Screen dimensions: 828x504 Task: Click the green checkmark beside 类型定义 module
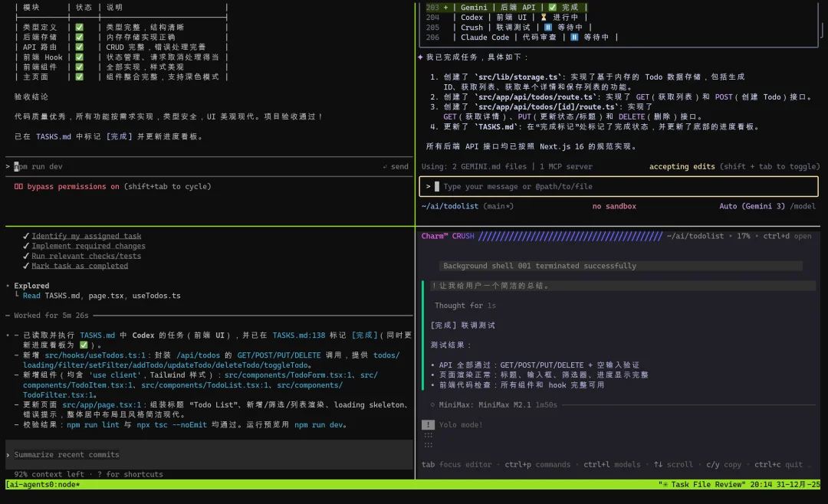click(x=78, y=27)
